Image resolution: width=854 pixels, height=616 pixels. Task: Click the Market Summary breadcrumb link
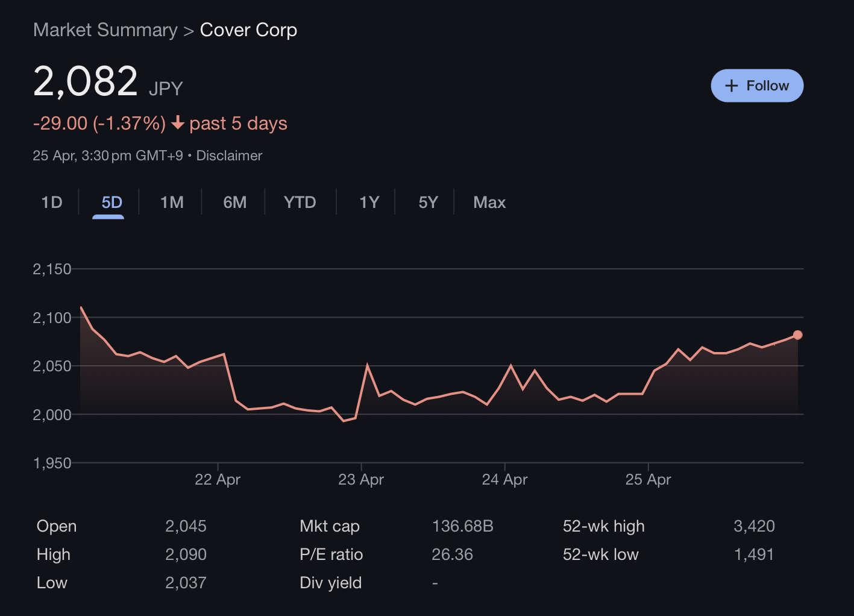pyautogui.click(x=105, y=30)
